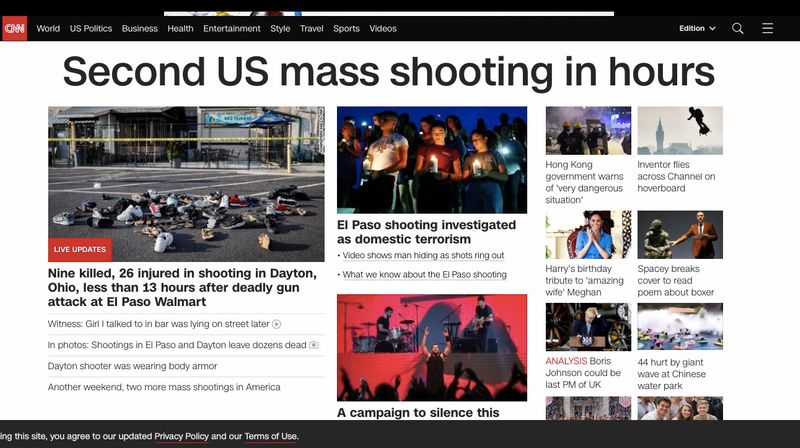Click the hoverboard inventor thumbnail
Screen dimensions: 800x448
point(679,131)
